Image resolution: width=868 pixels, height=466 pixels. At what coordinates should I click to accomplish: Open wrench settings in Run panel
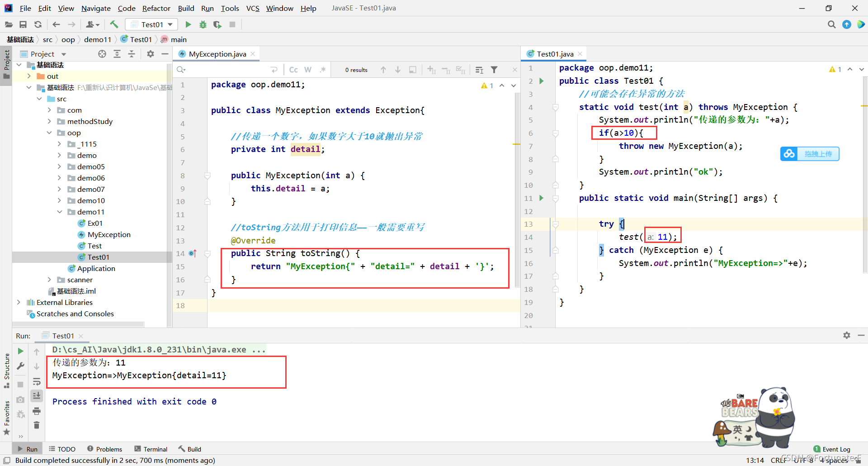(20, 366)
